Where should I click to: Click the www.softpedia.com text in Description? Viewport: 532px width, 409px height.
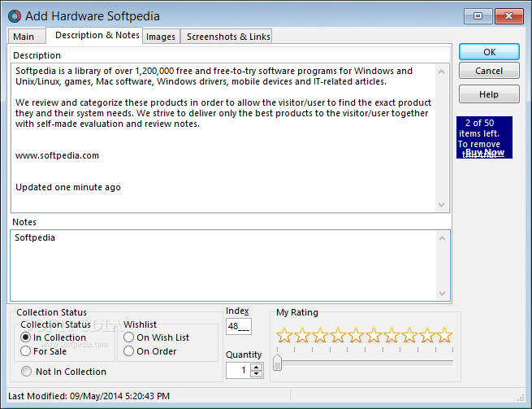pyautogui.click(x=57, y=155)
